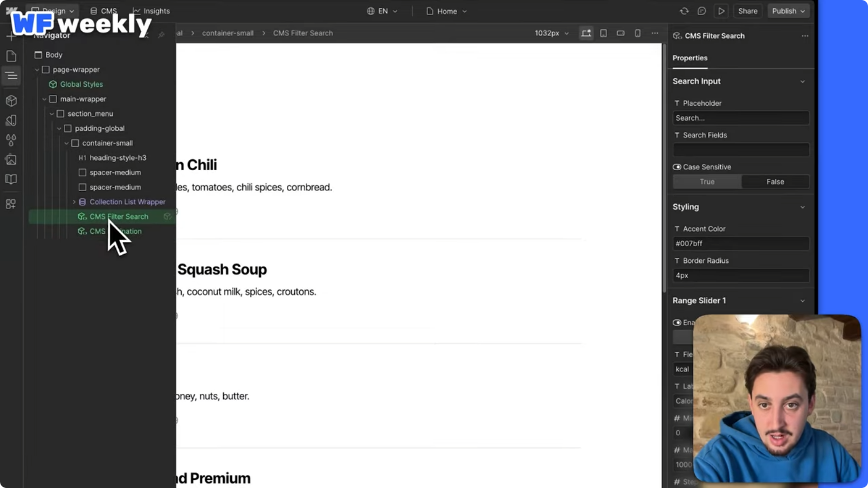
Task: Collapse the main-wrapper tree node
Action: pos(44,99)
